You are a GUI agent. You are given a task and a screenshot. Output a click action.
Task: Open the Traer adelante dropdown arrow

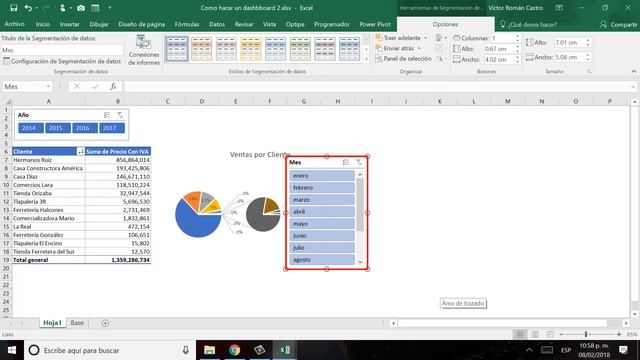(425, 38)
